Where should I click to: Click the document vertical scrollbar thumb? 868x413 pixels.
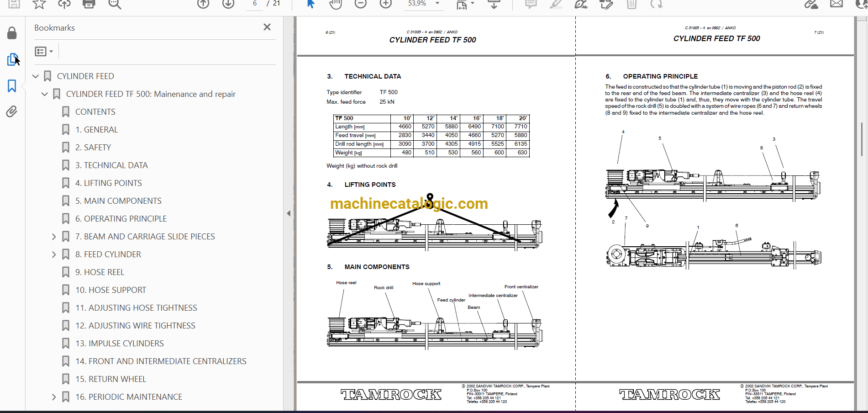coord(861,139)
